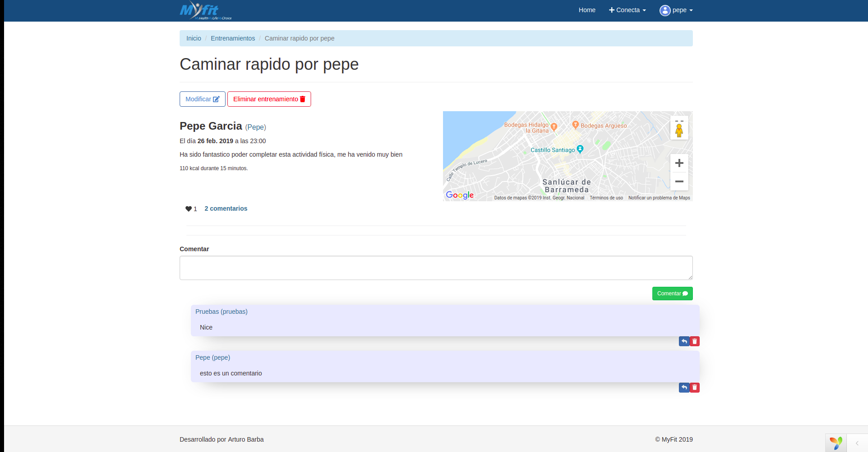
Task: Open the Pepe (pepe) commenter link
Action: (x=212, y=357)
